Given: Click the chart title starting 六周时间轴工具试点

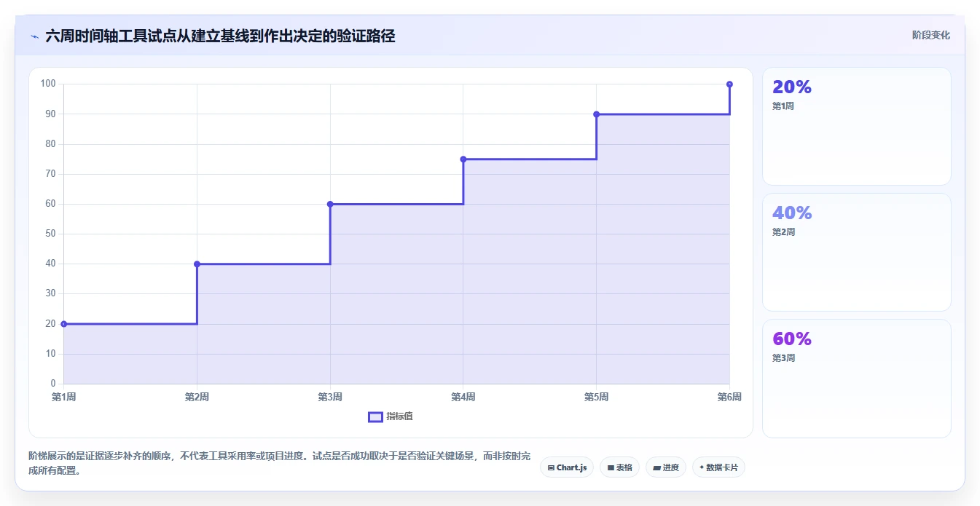Looking at the screenshot, I should (x=220, y=36).
